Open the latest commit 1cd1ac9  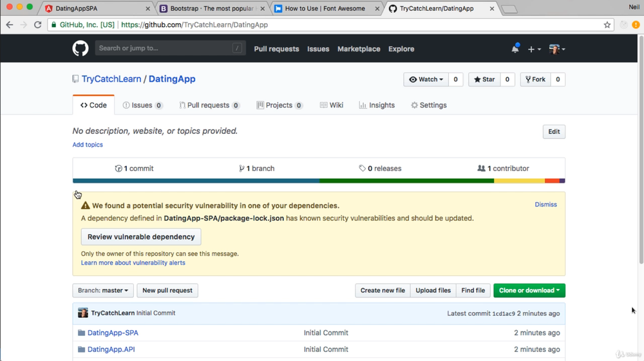(504, 313)
